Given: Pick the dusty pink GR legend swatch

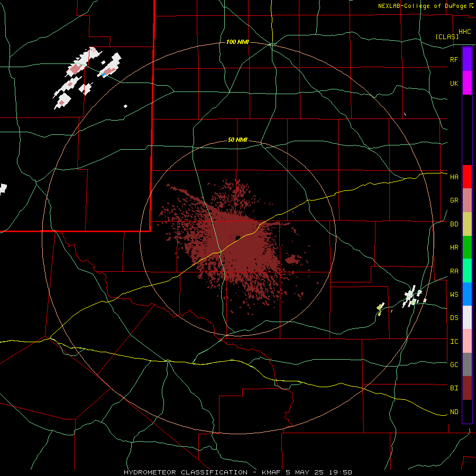Looking at the screenshot, I should click(x=467, y=200).
